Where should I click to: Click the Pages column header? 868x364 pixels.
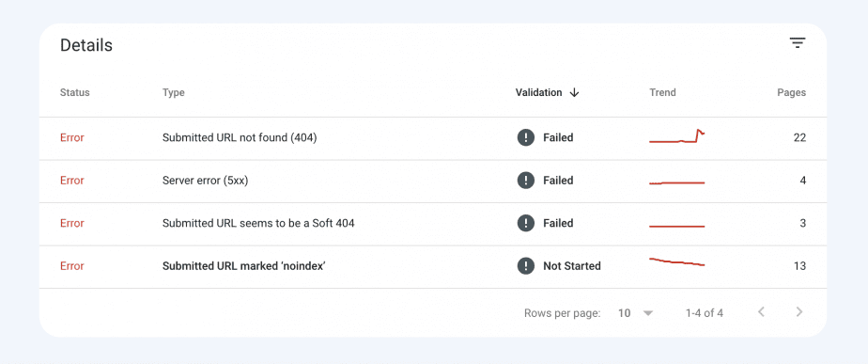click(792, 92)
